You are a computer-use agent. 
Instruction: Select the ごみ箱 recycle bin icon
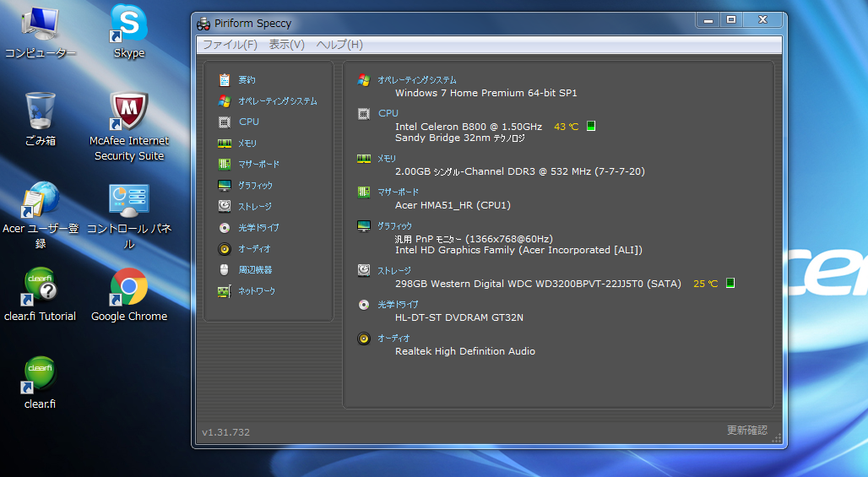[40, 111]
